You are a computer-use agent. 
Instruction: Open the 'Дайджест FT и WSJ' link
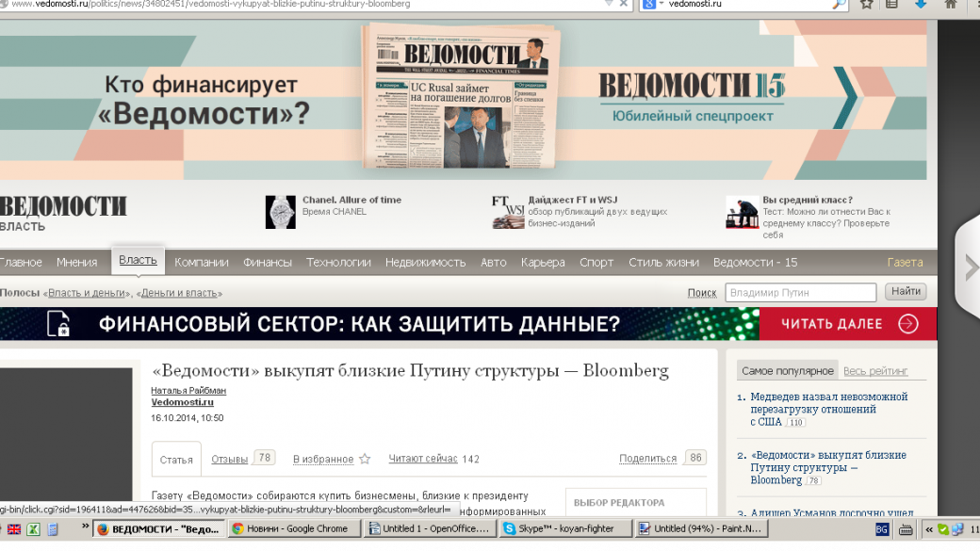pos(573,200)
